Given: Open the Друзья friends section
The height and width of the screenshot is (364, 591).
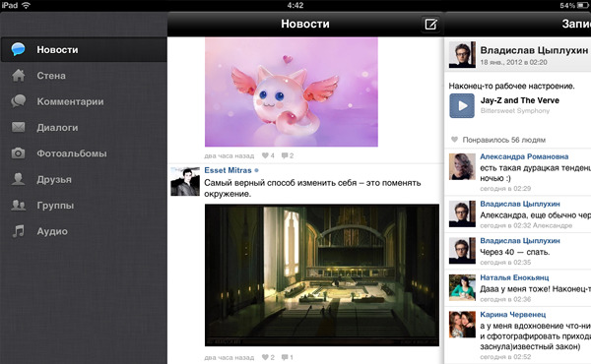Looking at the screenshot, I should pyautogui.click(x=84, y=180).
